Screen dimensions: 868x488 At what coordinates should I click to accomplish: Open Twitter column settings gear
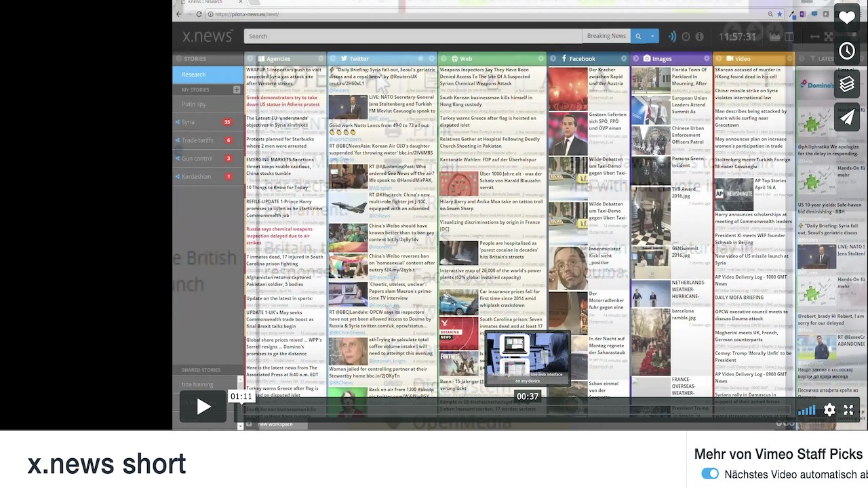click(432, 59)
